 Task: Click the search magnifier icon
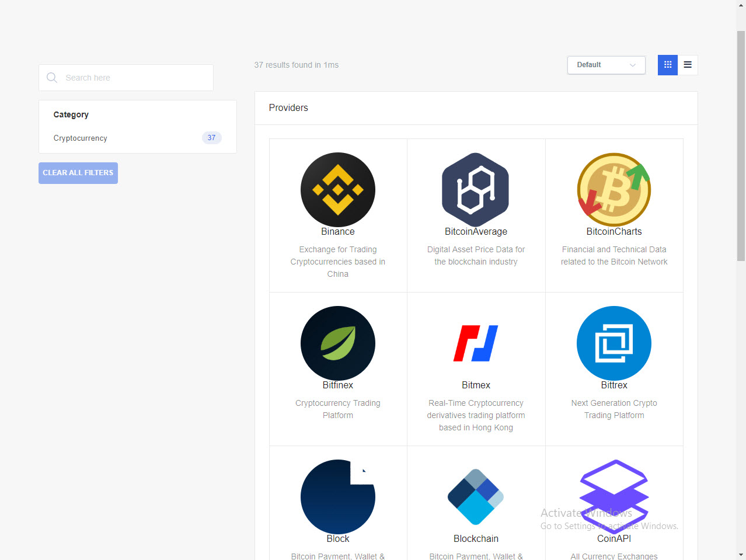52,78
